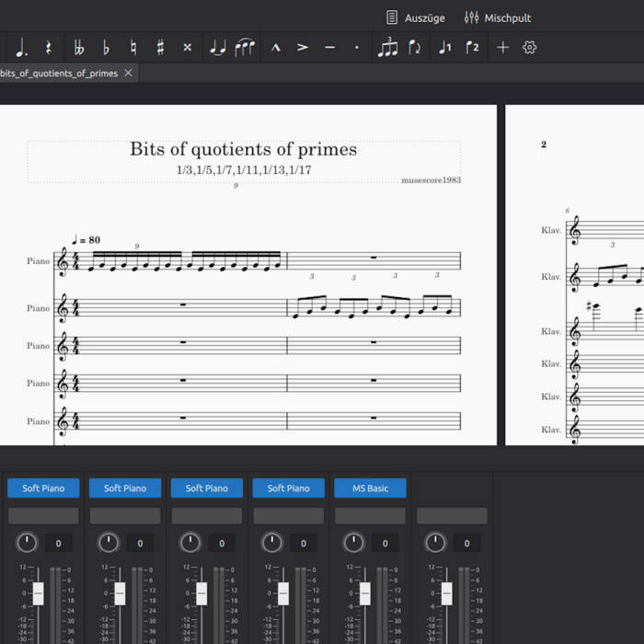The height and width of the screenshot is (644, 644).
Task: Click the MS Basic channel volume fader
Action: (x=365, y=593)
